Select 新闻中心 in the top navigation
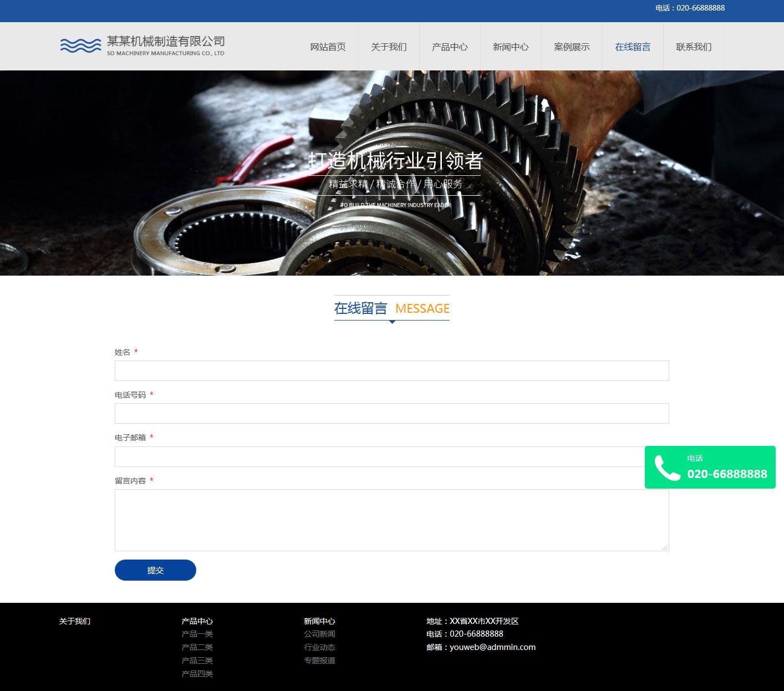Viewport: 784px width, 691px height. pos(511,47)
